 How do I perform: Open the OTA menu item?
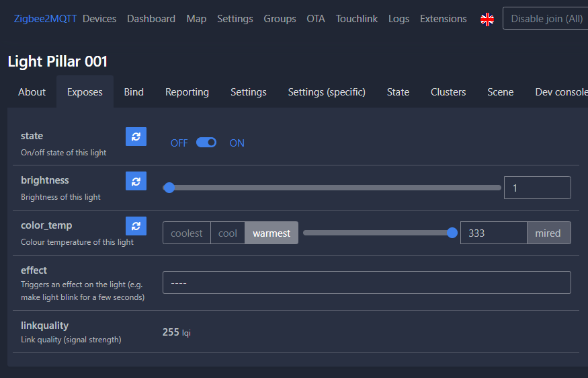pos(316,19)
